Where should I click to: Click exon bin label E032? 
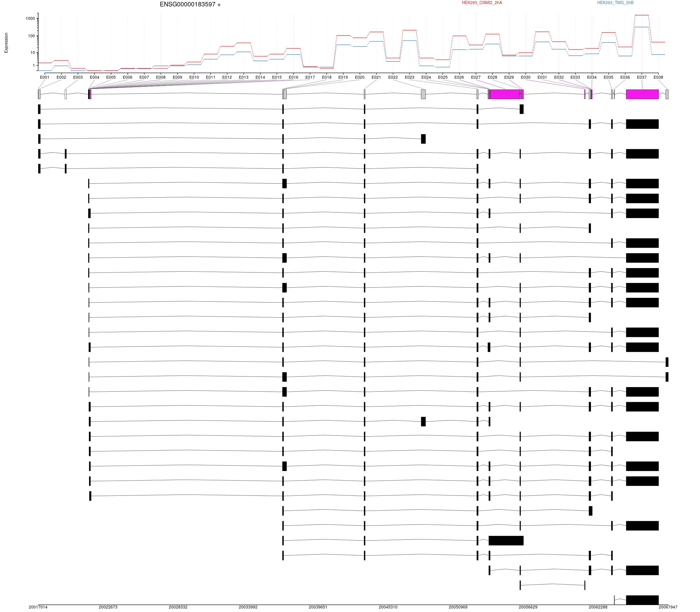point(559,78)
